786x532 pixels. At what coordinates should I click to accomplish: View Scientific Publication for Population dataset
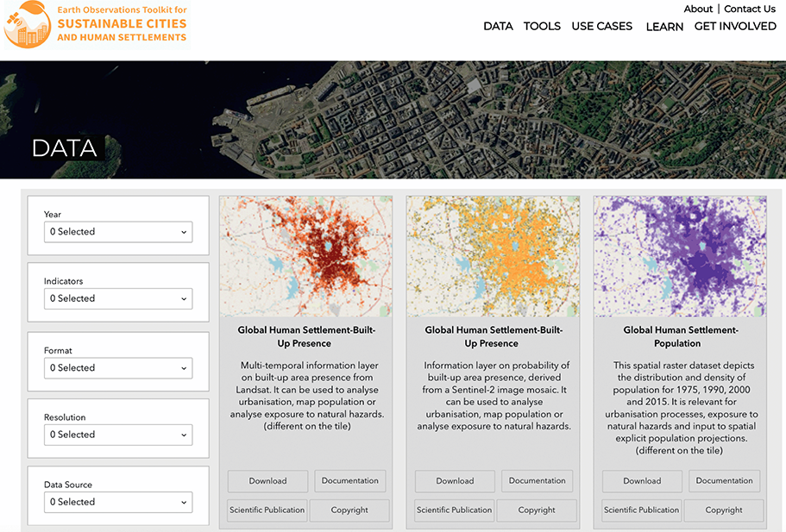641,510
